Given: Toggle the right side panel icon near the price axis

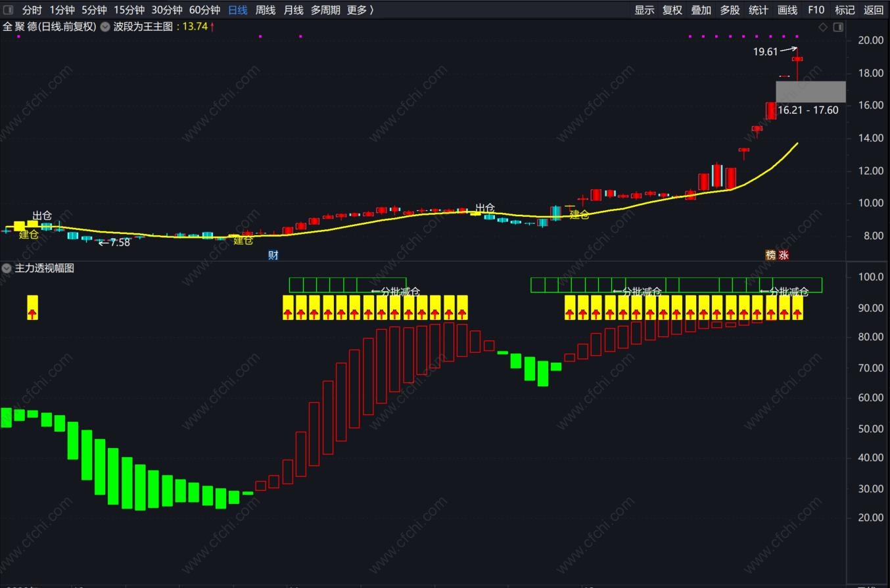Looking at the screenshot, I should 838,27.
